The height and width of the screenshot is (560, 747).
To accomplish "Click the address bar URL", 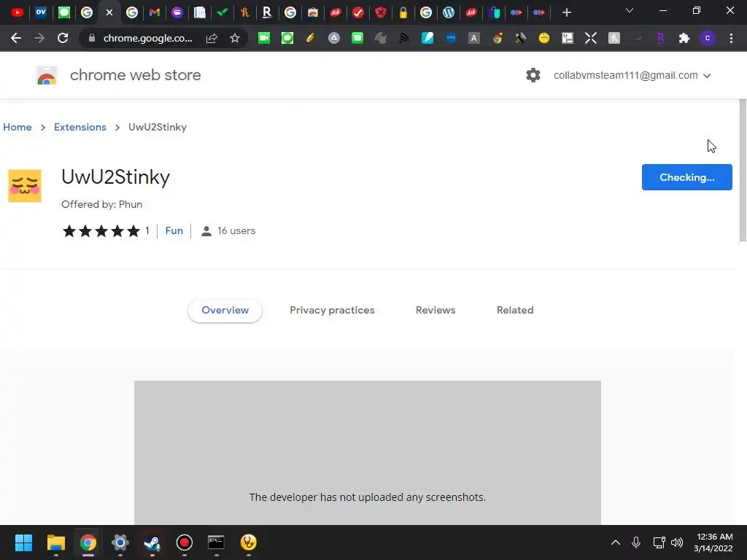I will (x=147, y=38).
